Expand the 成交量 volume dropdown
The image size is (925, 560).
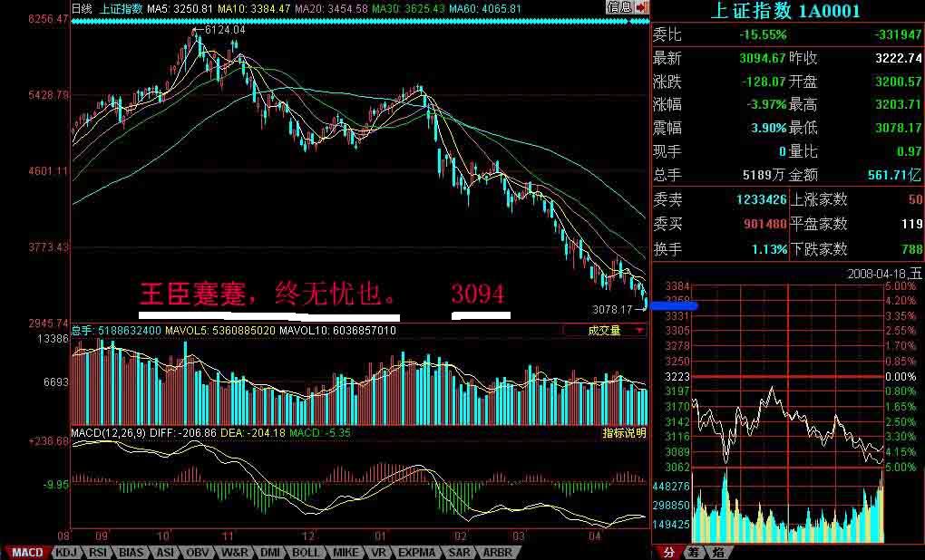605,331
